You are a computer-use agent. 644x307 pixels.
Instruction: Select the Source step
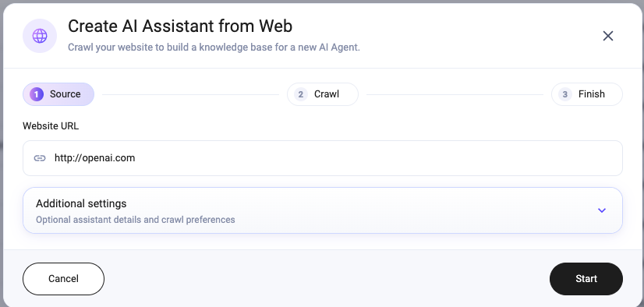click(x=58, y=94)
